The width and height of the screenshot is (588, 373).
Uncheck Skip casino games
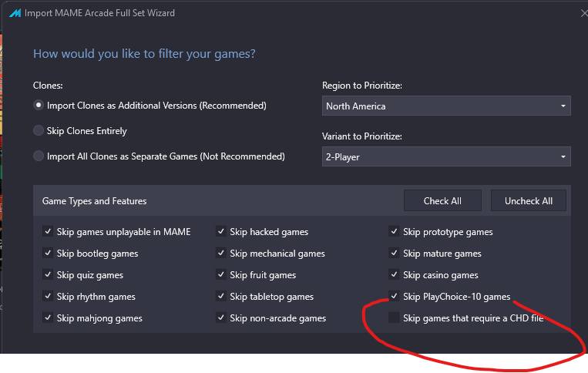[394, 274]
